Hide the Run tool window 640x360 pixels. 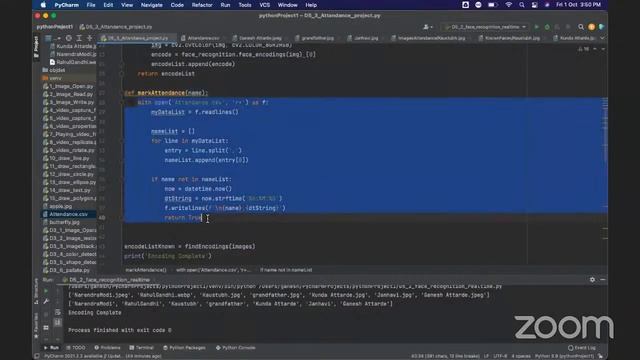pyautogui.click(x=602, y=280)
